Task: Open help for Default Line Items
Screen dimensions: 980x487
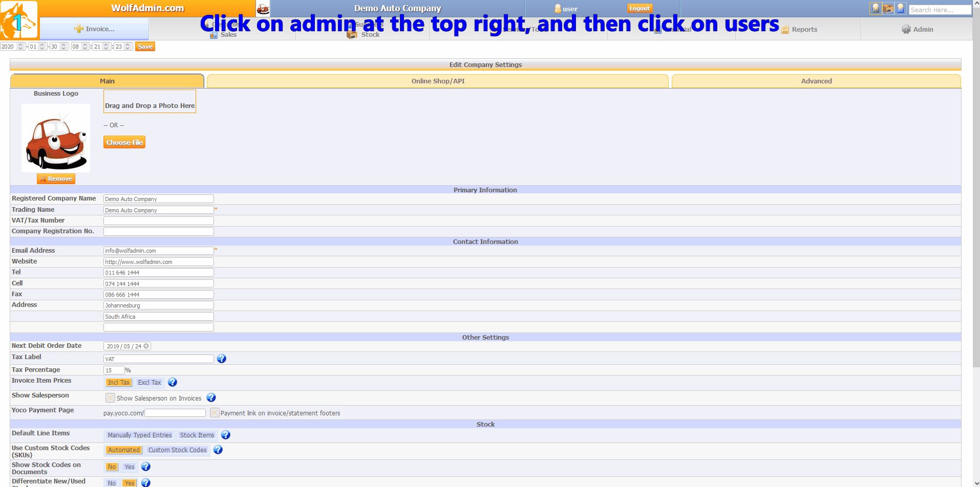Action: click(226, 435)
